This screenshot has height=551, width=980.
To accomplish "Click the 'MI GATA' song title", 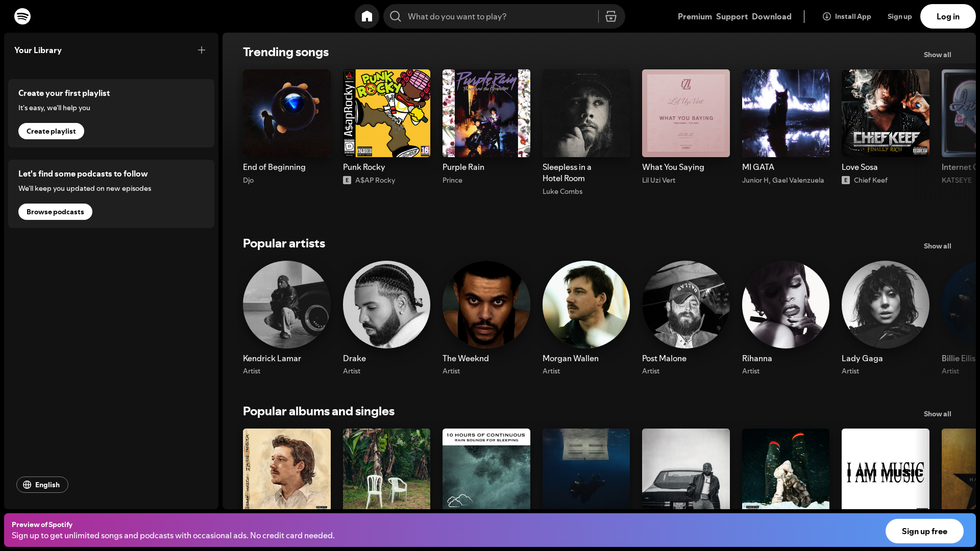I will coord(758,167).
